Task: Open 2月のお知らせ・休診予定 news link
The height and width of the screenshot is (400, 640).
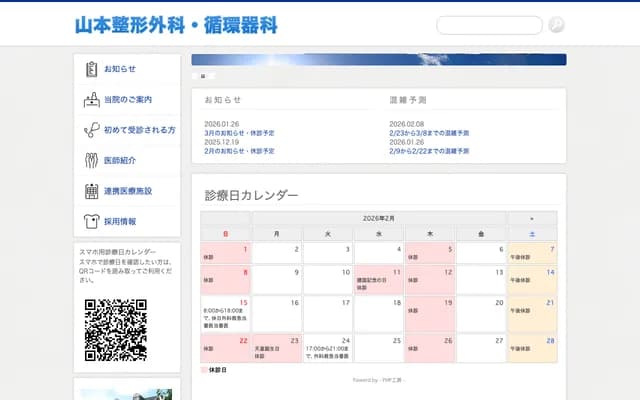Action: click(x=239, y=151)
